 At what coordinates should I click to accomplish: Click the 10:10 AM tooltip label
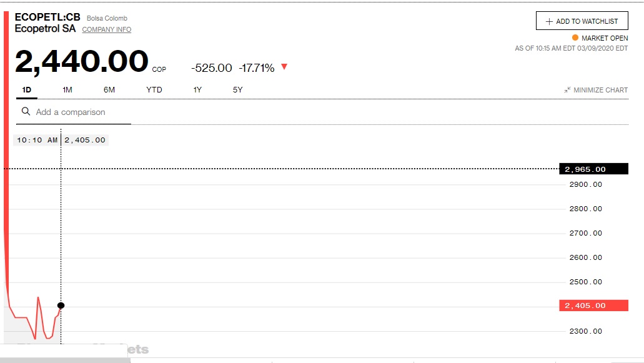37,140
